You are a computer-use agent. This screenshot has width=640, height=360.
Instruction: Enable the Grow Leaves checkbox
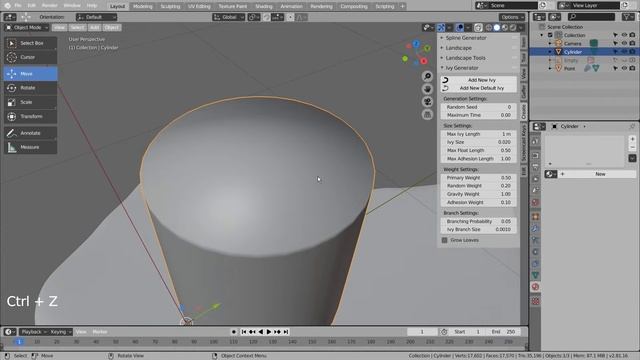444,240
